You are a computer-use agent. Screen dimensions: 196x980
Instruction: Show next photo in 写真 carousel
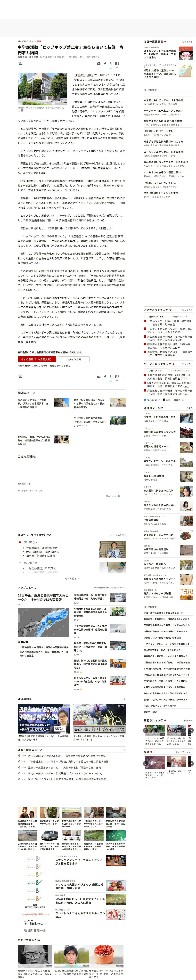pyautogui.click(x=191, y=764)
